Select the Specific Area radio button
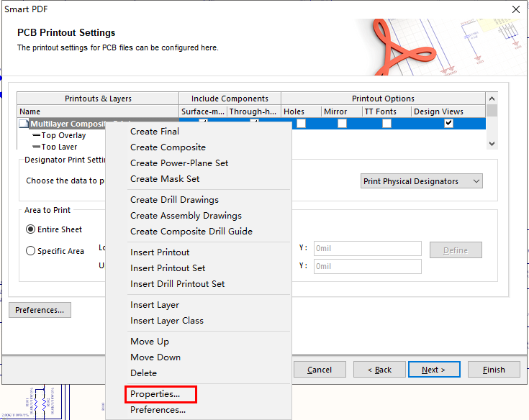Viewport: 529px width, 420px height. pyautogui.click(x=30, y=251)
